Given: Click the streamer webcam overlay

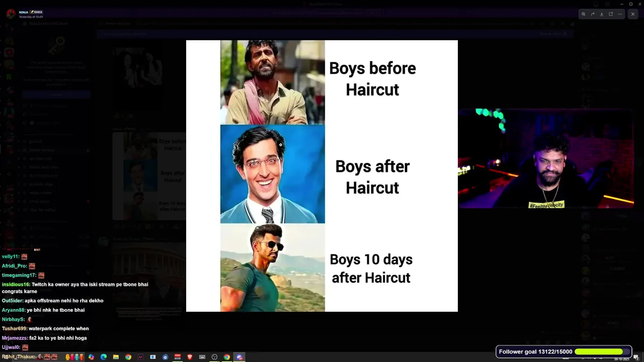Looking at the screenshot, I should (546, 158).
